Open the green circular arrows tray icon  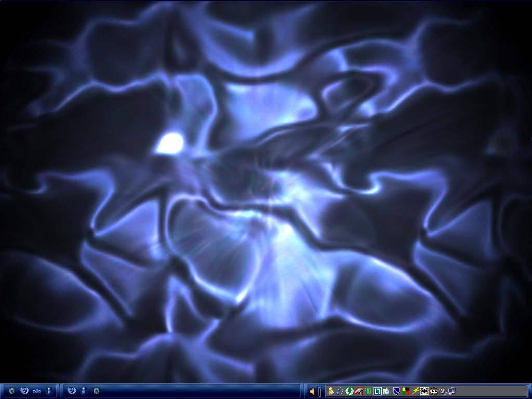pyautogui.click(x=350, y=391)
